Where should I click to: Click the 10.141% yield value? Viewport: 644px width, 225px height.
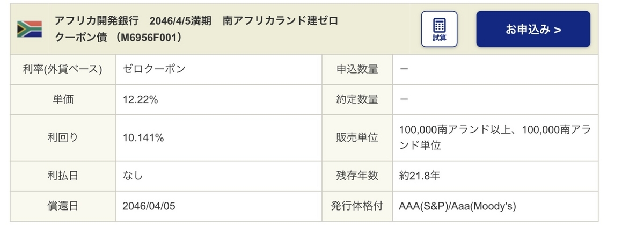[143, 137]
